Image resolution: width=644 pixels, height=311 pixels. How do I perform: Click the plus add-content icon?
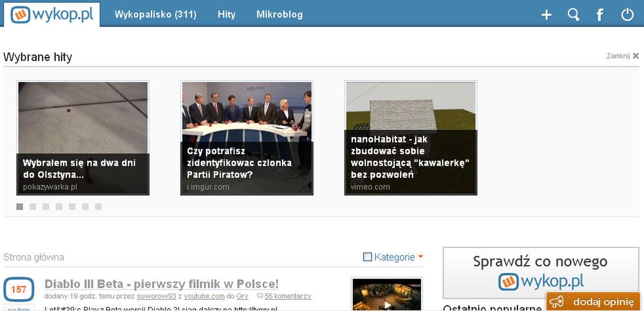click(546, 15)
